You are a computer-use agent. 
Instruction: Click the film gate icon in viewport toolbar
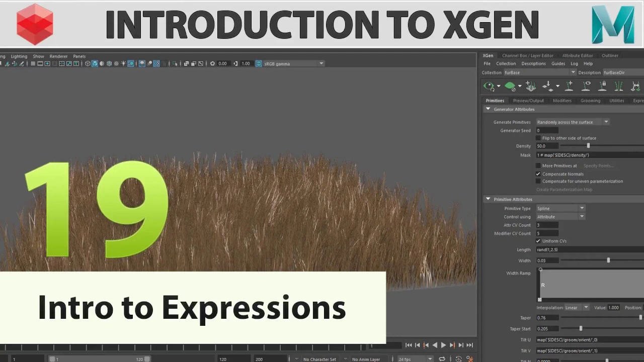click(x=40, y=63)
